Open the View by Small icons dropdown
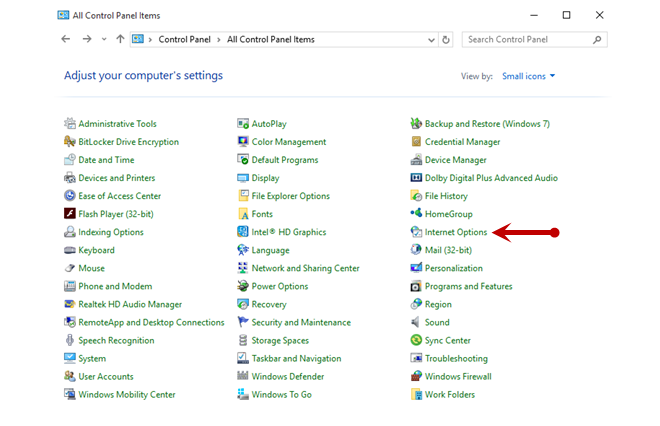The image size is (660, 426). click(529, 76)
